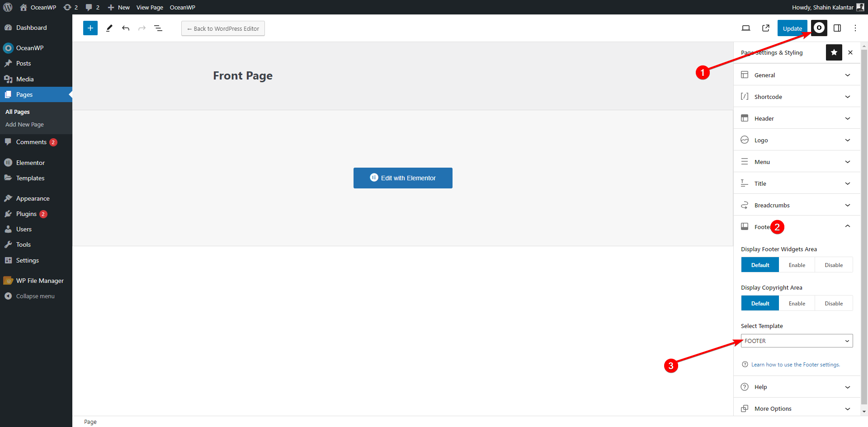Image resolution: width=868 pixels, height=427 pixels.
Task: Disable the Copyright Area display
Action: click(834, 304)
